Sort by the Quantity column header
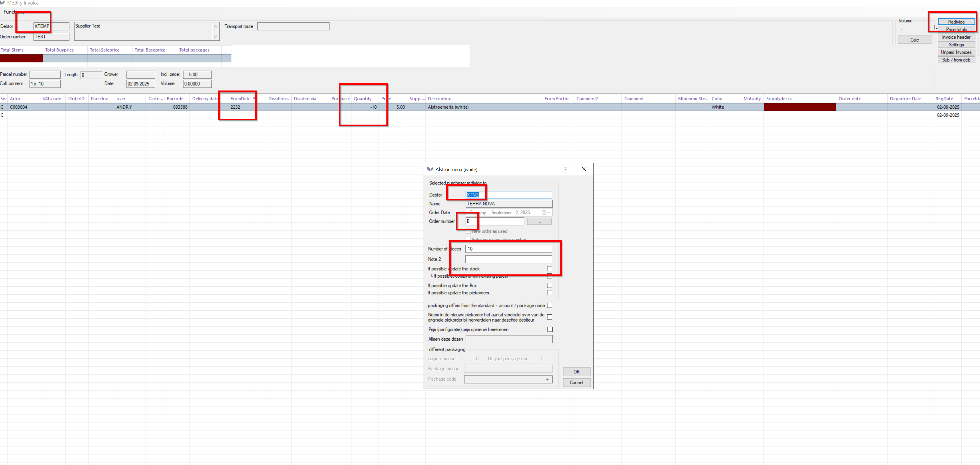The width and height of the screenshot is (980, 465). (x=362, y=99)
